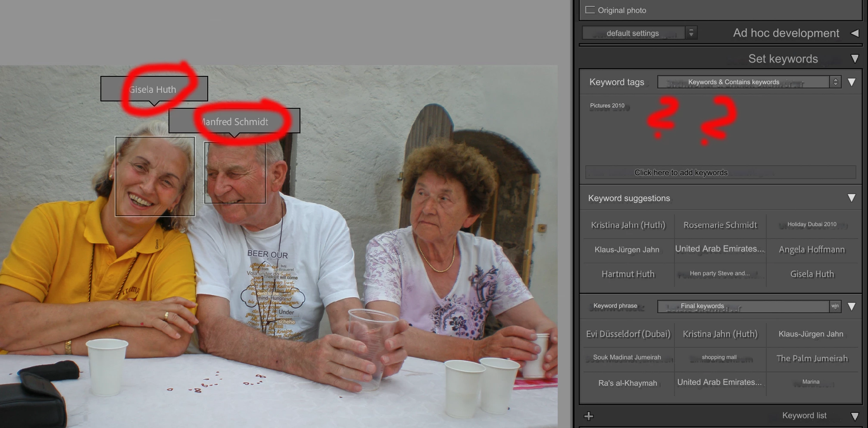The height and width of the screenshot is (428, 868).
Task: Click the Keyword phrase label
Action: pyautogui.click(x=615, y=305)
